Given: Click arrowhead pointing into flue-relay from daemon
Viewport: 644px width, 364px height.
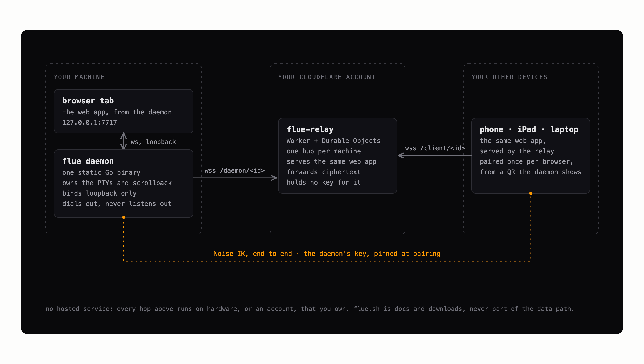Looking at the screenshot, I should click(x=274, y=178).
